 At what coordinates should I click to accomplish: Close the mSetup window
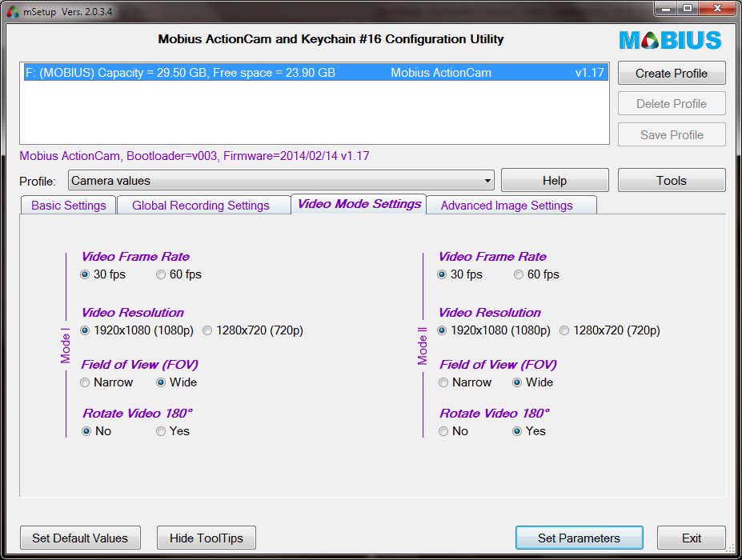(x=717, y=8)
